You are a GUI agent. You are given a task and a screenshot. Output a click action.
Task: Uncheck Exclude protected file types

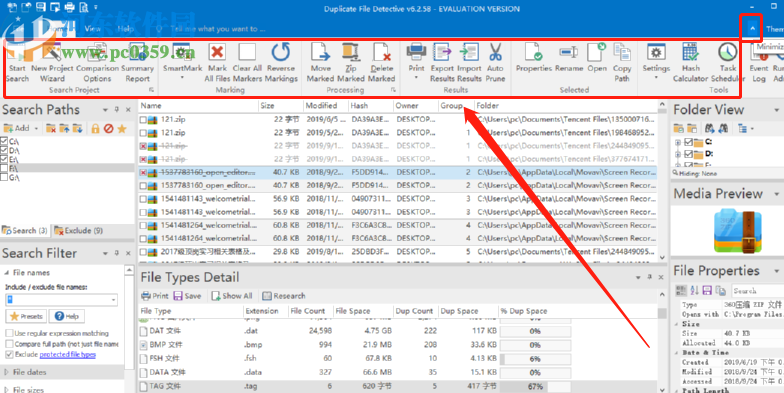tap(9, 354)
